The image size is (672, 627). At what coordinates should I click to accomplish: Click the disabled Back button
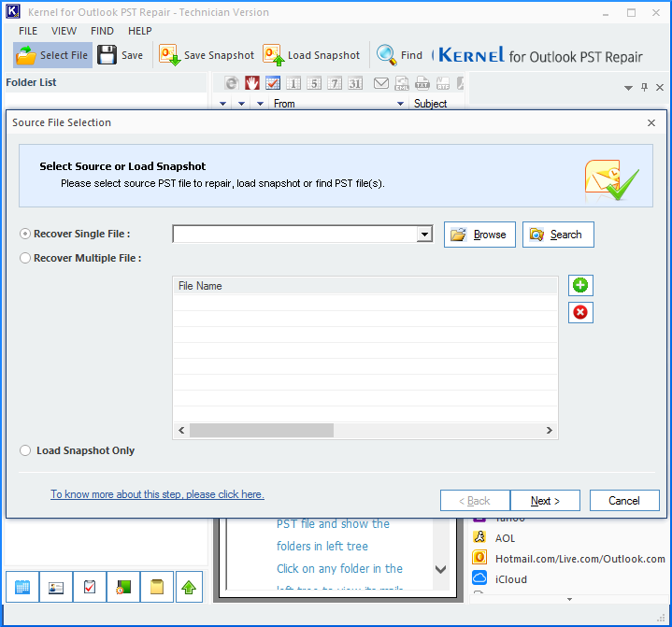(475, 501)
